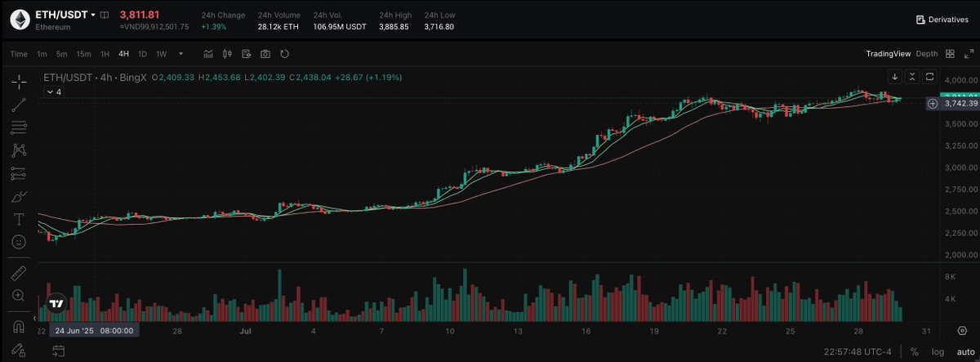Expand the indicators legend showing 4
Image resolution: width=980 pixels, height=362 pixels.
[53, 92]
